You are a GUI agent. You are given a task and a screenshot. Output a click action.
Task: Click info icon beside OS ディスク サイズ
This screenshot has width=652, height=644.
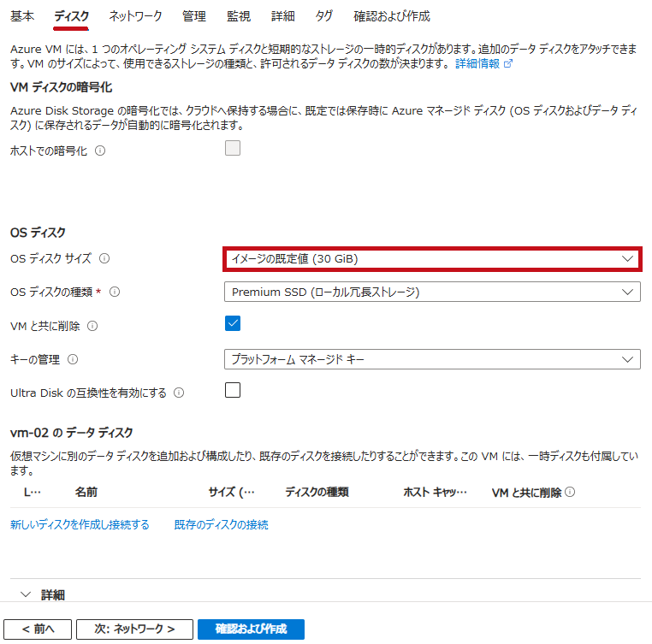(104, 258)
